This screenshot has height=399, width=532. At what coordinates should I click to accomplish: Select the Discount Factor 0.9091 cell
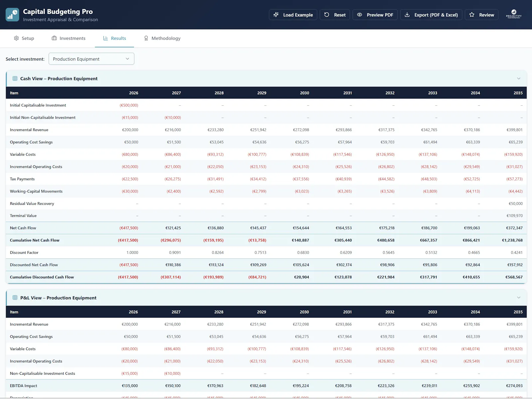(175, 252)
